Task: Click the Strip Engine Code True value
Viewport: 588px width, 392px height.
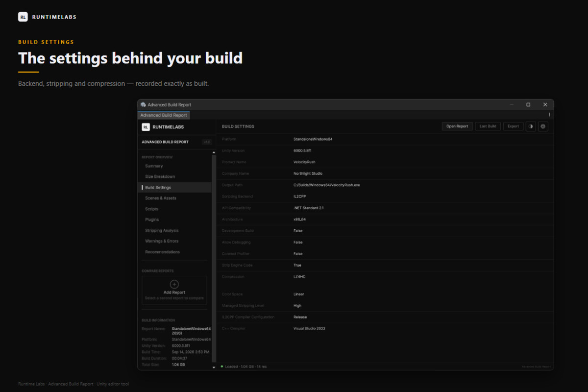Action: click(x=297, y=265)
